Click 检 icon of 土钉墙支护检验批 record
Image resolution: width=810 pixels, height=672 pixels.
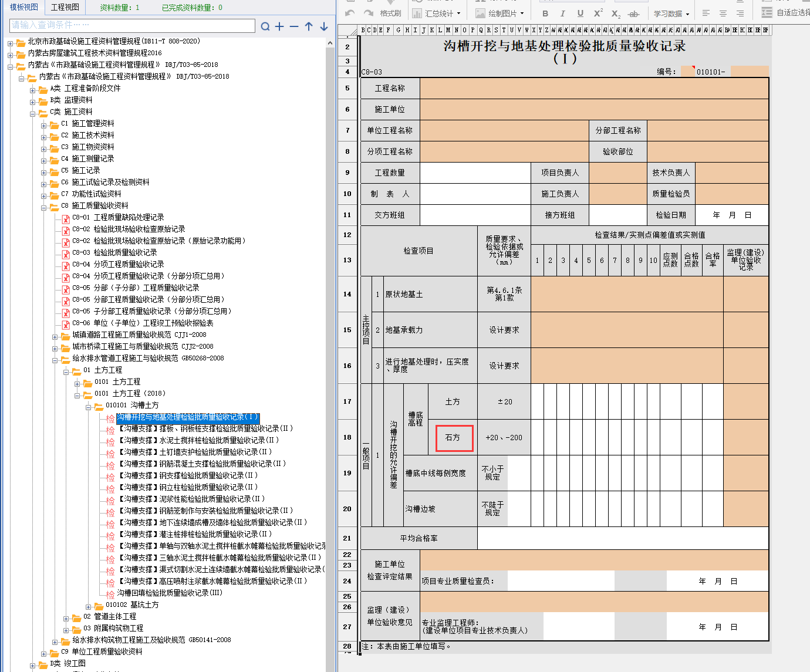click(x=110, y=453)
